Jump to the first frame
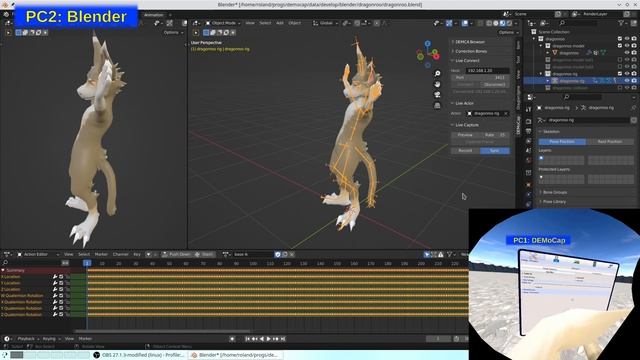 tap(247, 339)
